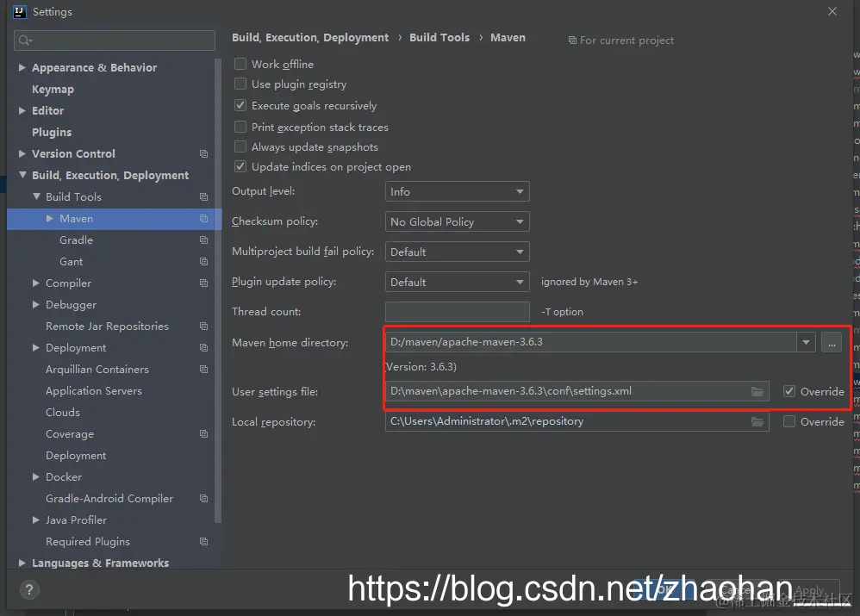Enable Use plugin registry checkbox
Screen dimensions: 860x616
point(240,84)
